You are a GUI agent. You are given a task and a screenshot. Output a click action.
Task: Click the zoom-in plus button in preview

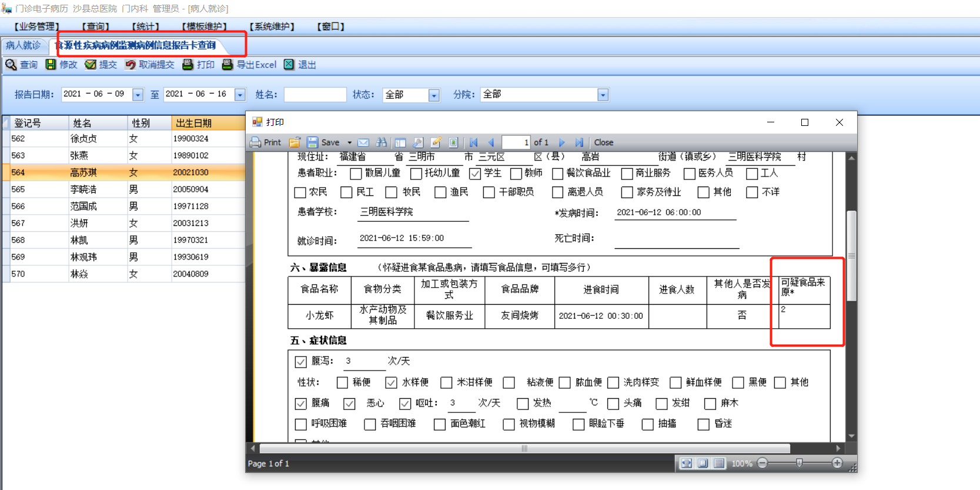pos(837,464)
